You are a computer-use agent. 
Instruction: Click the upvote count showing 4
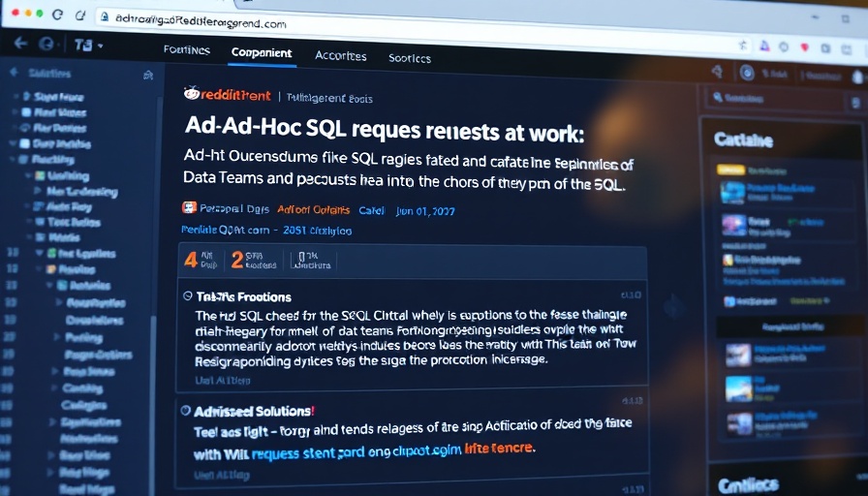(191, 260)
